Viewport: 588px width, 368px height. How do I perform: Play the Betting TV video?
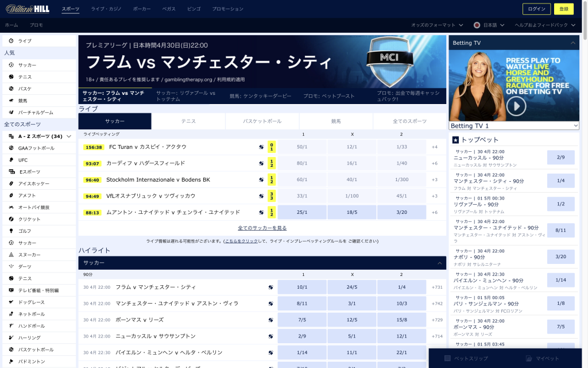pyautogui.click(x=516, y=106)
